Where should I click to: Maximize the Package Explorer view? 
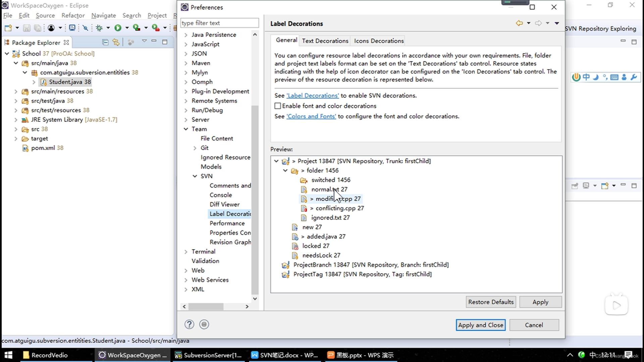165,42
